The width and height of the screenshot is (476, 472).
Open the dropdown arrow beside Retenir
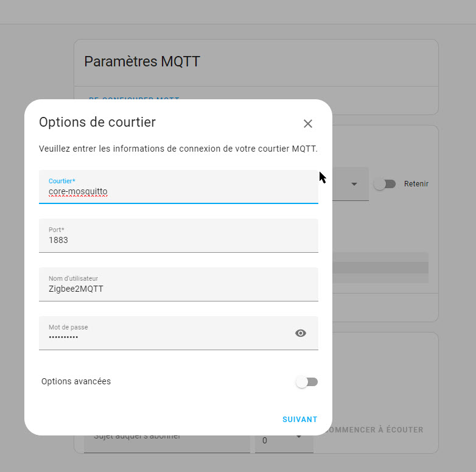pos(354,184)
